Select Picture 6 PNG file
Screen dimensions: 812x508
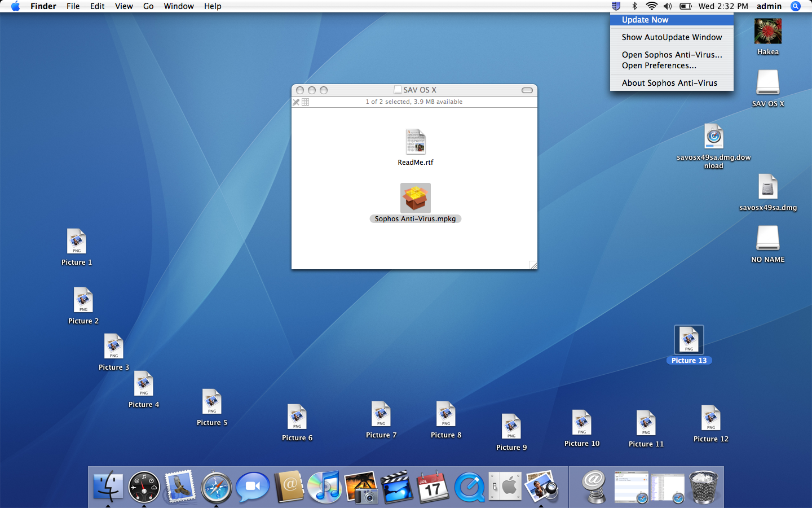click(x=297, y=417)
